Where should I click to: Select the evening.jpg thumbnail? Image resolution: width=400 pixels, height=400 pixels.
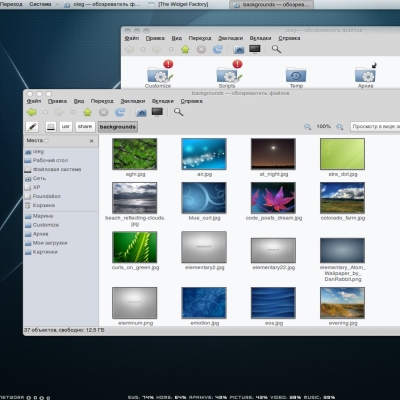(x=342, y=303)
